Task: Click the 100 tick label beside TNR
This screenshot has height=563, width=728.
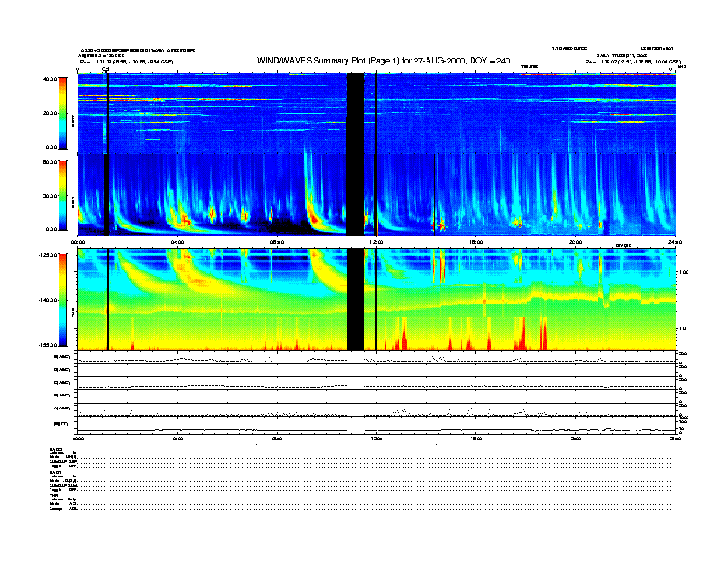Action: tap(684, 272)
